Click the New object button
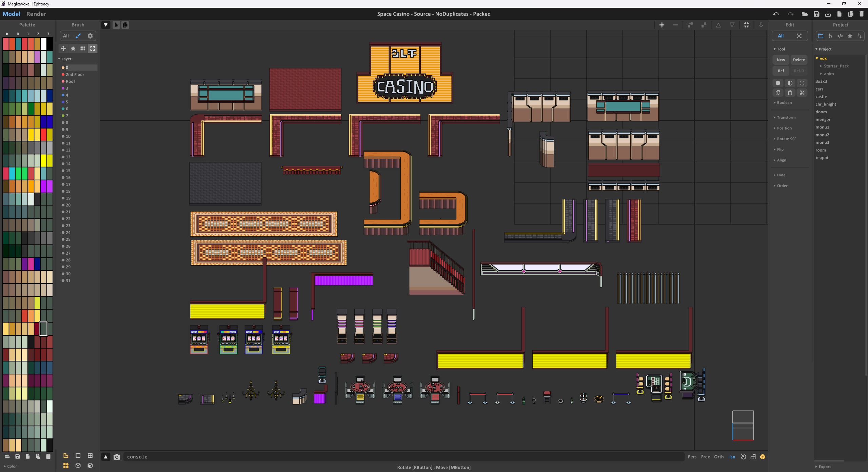 (781, 60)
